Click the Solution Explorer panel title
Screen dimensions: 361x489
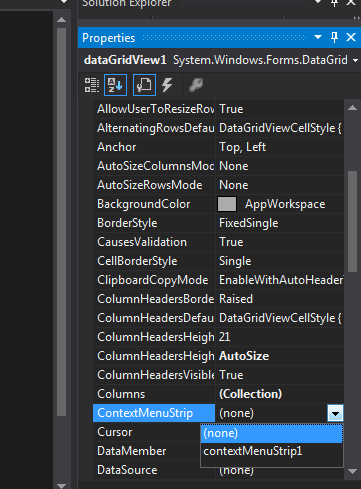[x=127, y=4]
